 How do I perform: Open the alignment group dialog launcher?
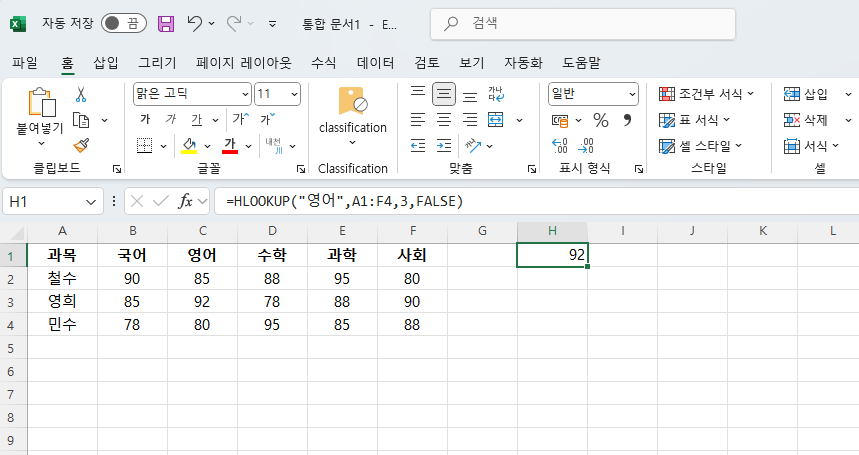coord(531,169)
